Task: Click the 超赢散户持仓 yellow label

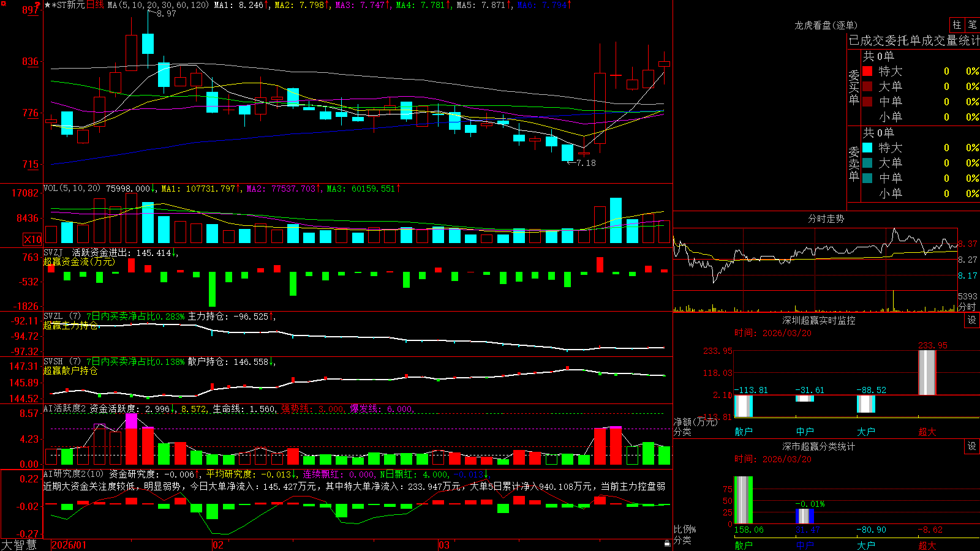Action: point(70,370)
